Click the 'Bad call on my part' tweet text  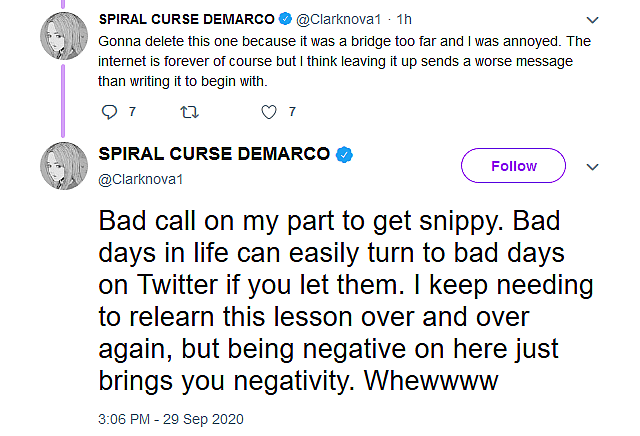pyautogui.click(x=340, y=302)
